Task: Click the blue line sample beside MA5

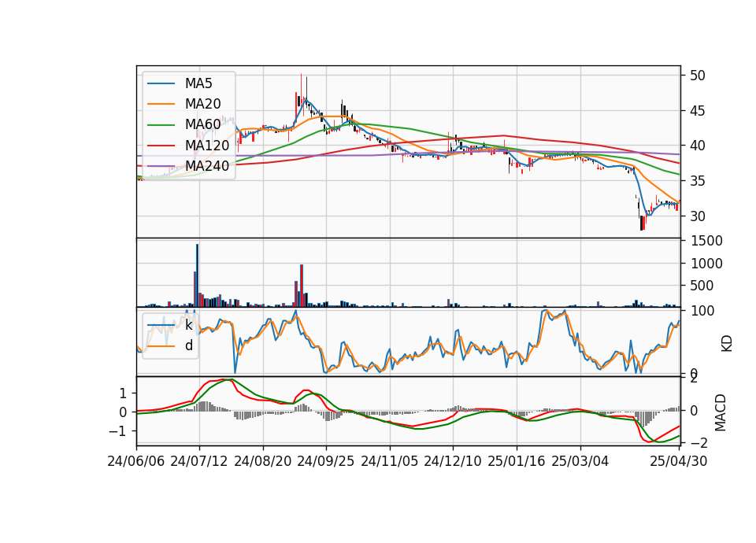Action: [x=161, y=84]
